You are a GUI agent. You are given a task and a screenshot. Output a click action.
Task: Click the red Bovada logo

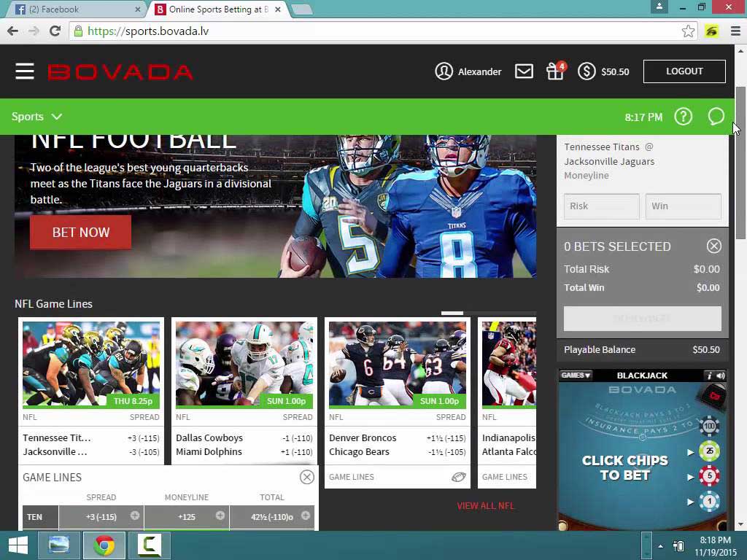(120, 72)
